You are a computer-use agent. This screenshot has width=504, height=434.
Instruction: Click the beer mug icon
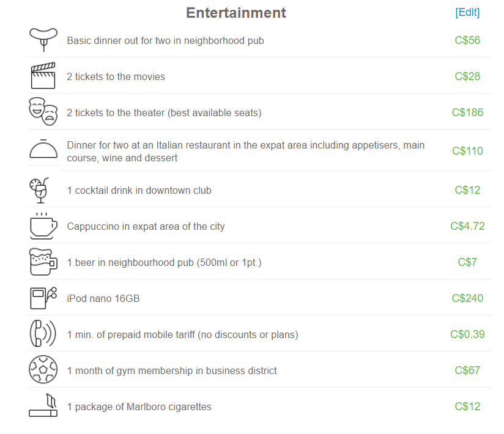coord(43,262)
